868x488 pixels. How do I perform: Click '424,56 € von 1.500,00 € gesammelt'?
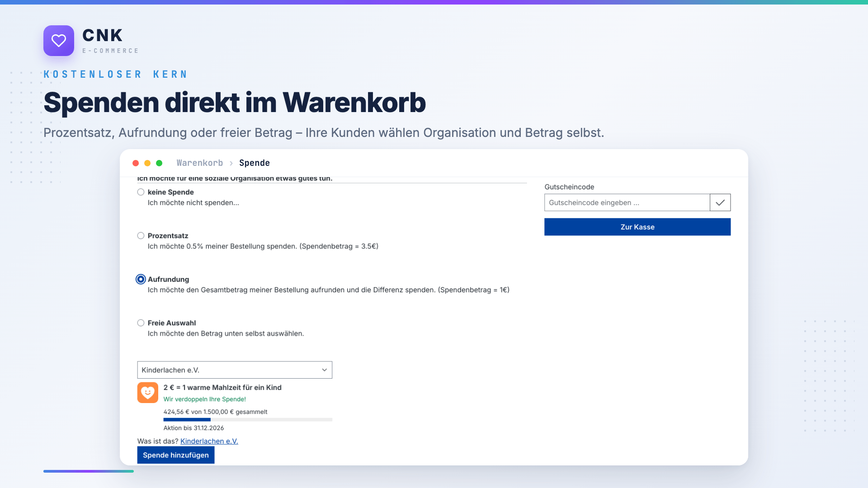click(215, 412)
